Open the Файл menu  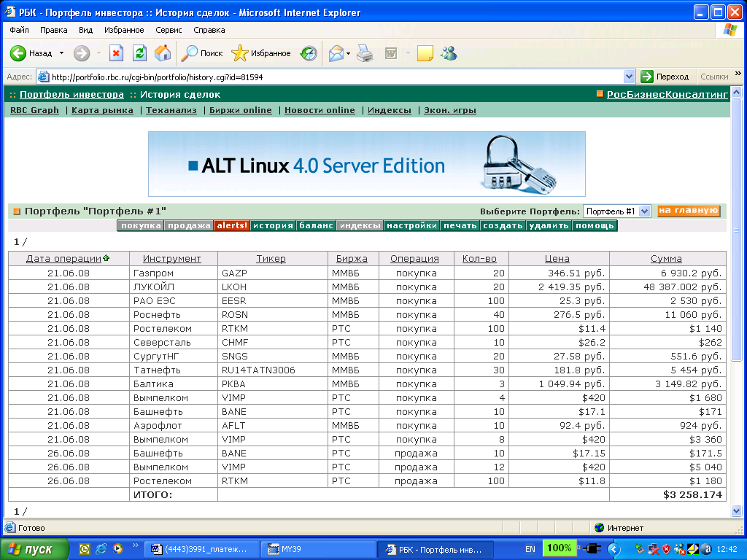point(19,30)
